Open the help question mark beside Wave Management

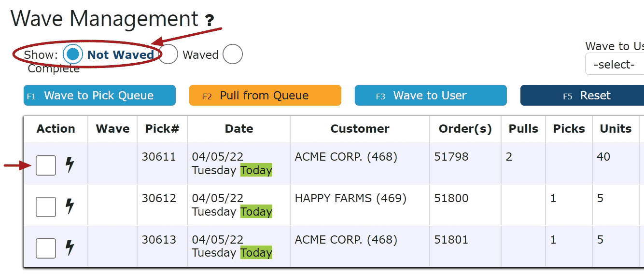coord(209,21)
